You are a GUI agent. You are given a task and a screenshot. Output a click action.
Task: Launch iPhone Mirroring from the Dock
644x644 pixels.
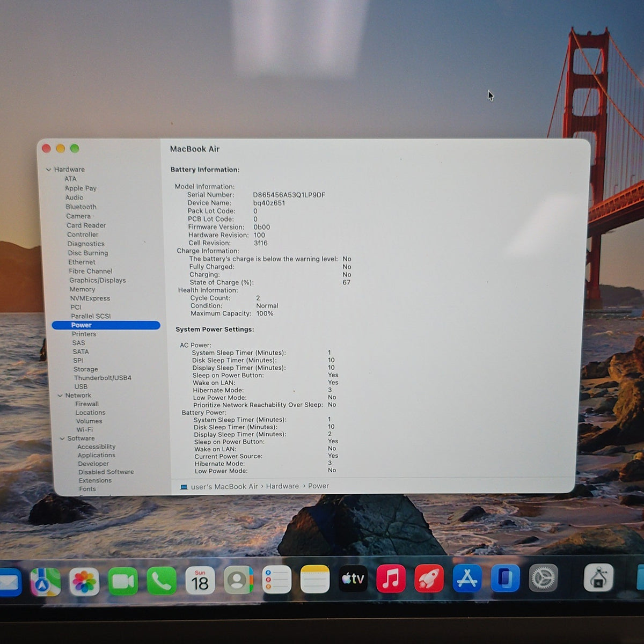[504, 577]
